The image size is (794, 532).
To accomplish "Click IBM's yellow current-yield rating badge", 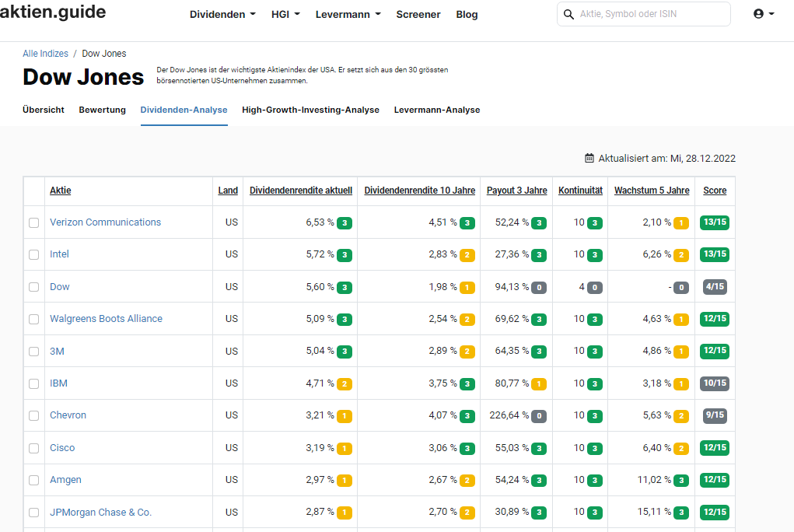I will [345, 384].
